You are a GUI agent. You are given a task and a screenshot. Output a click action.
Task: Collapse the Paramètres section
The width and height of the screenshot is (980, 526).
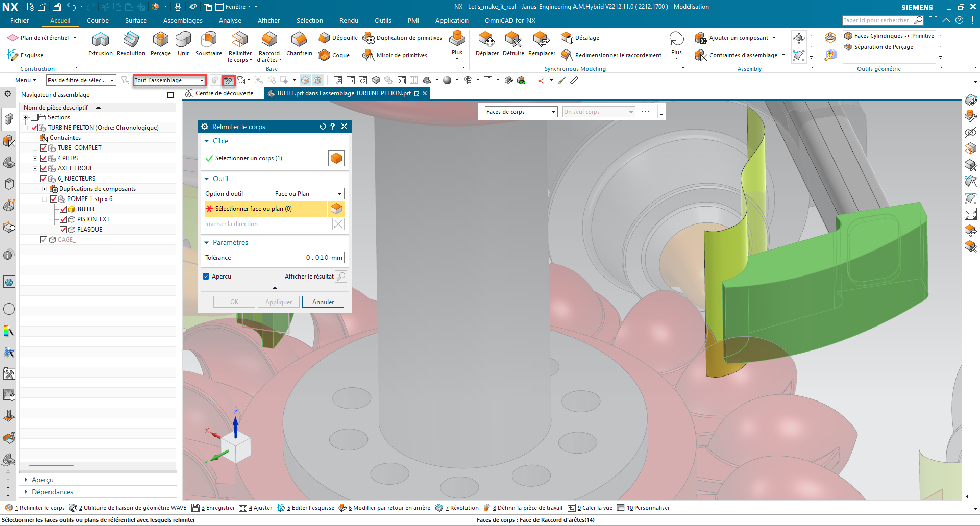click(x=207, y=243)
